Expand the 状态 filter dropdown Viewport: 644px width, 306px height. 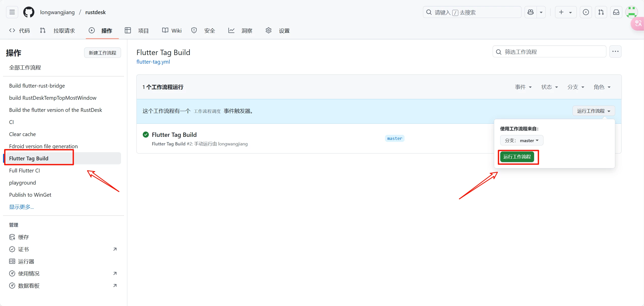point(550,87)
